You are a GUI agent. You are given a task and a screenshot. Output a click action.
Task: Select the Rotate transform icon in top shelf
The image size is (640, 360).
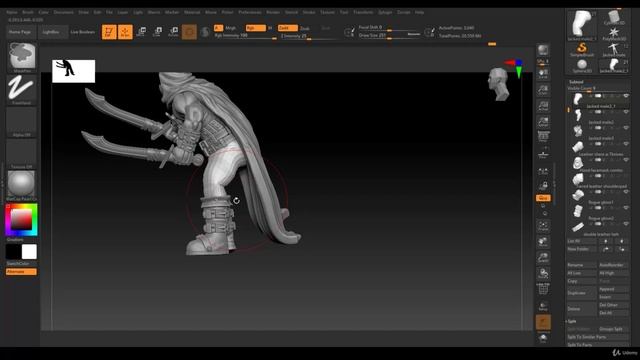173,32
